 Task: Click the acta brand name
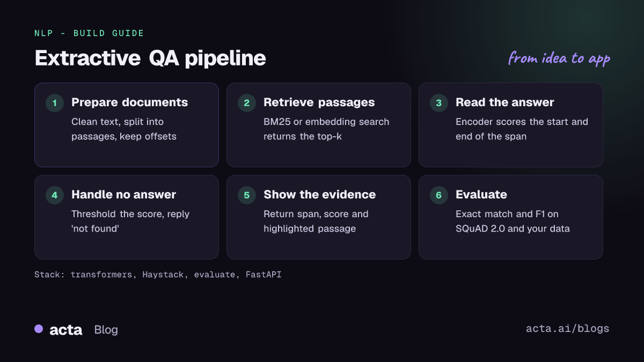click(x=65, y=330)
